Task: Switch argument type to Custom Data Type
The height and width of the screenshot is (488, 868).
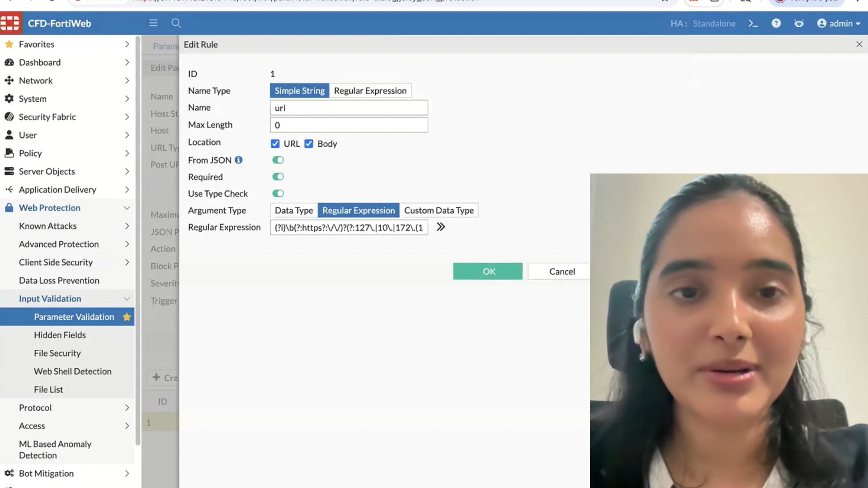Action: pos(439,211)
